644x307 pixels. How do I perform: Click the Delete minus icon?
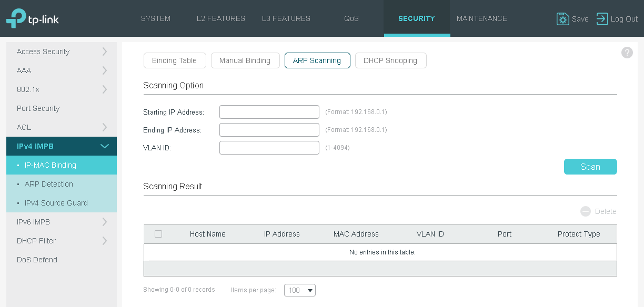[x=586, y=211]
